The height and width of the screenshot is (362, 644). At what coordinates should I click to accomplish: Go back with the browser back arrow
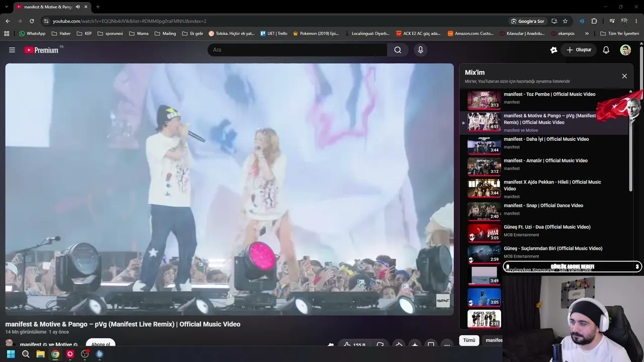coord(8,21)
